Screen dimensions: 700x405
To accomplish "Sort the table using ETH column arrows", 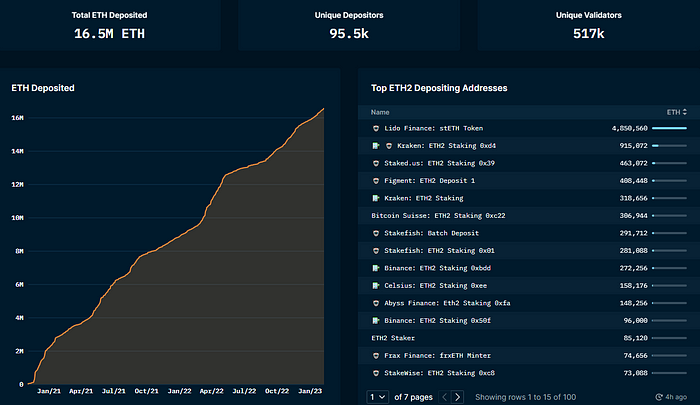I will pos(685,112).
